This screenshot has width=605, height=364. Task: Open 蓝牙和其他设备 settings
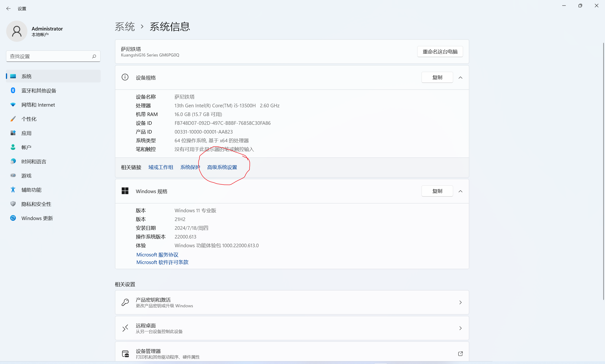tap(53, 91)
